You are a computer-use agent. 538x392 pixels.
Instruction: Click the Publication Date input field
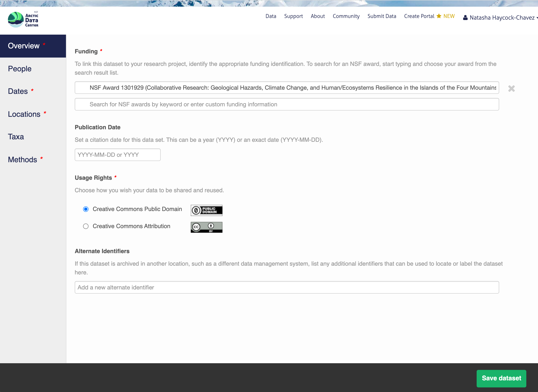pos(117,155)
